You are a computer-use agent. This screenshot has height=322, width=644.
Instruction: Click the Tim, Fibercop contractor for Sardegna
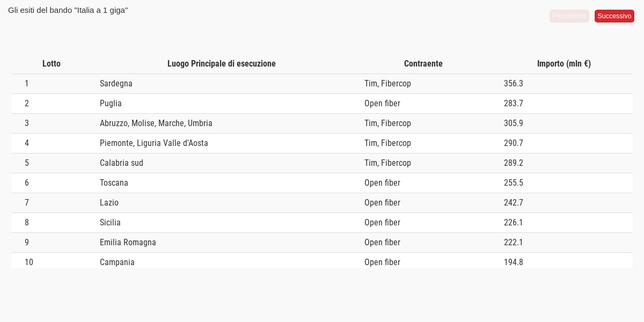coord(387,84)
